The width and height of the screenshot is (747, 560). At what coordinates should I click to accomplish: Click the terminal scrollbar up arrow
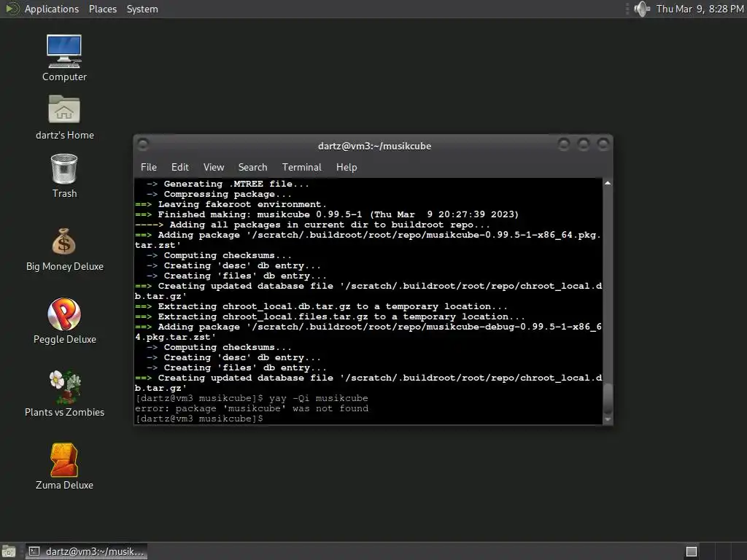pyautogui.click(x=608, y=183)
